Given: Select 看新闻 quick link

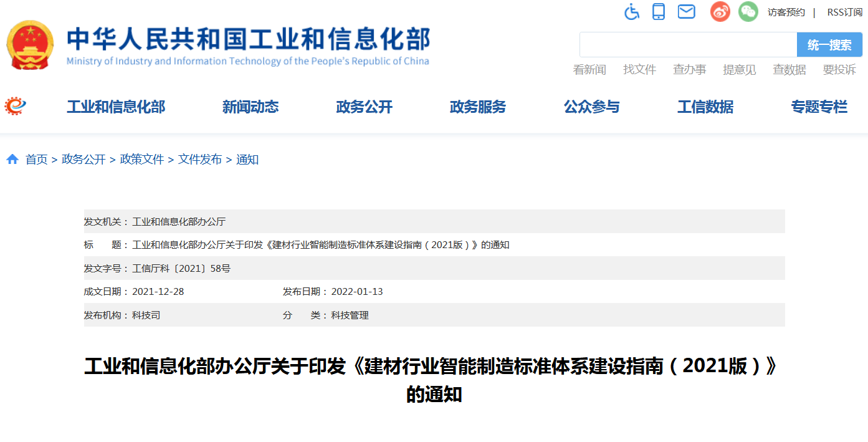Looking at the screenshot, I should (589, 70).
